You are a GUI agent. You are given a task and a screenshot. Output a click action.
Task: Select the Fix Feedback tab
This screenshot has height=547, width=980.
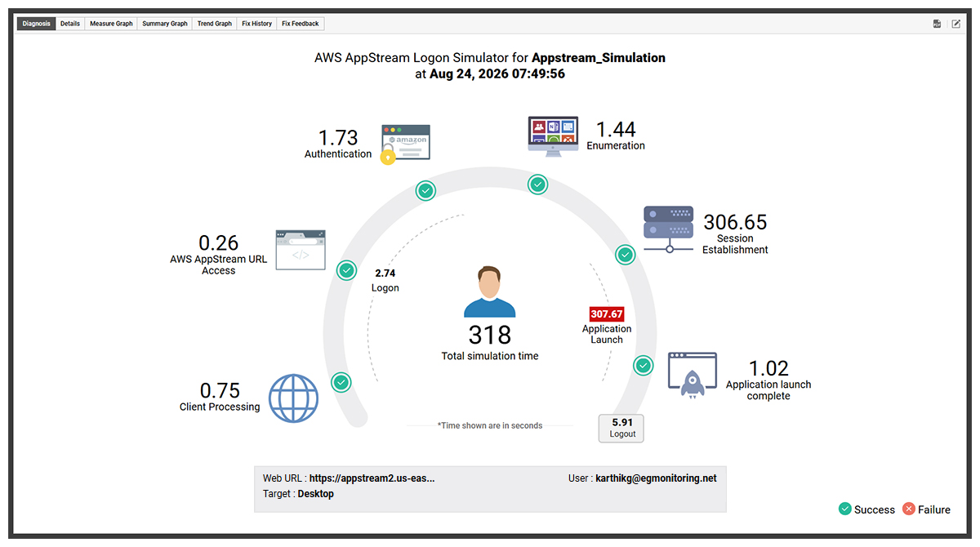[x=301, y=24]
